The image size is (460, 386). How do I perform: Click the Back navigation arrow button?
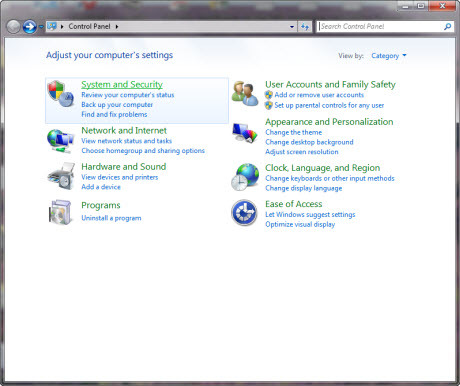click(13, 27)
